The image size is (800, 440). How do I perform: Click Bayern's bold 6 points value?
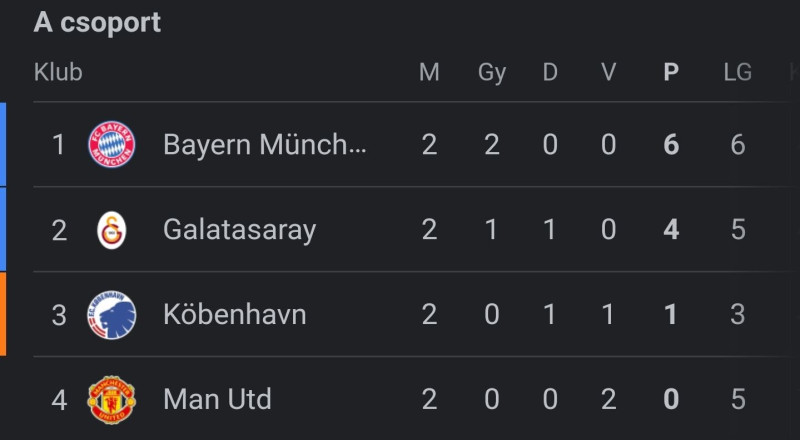pos(671,145)
